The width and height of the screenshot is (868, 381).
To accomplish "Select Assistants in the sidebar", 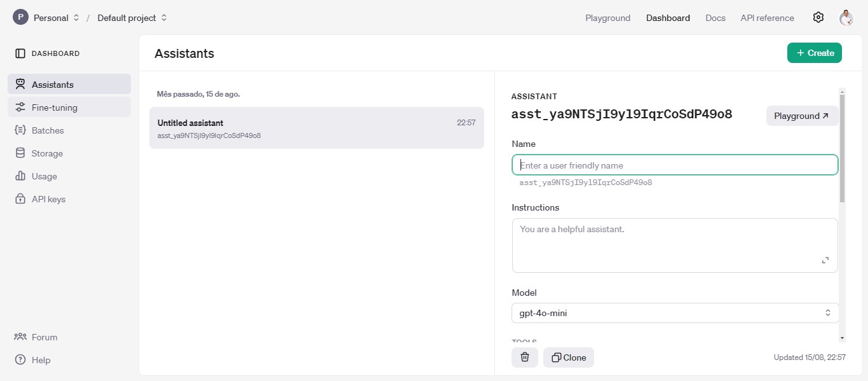I will point(69,85).
